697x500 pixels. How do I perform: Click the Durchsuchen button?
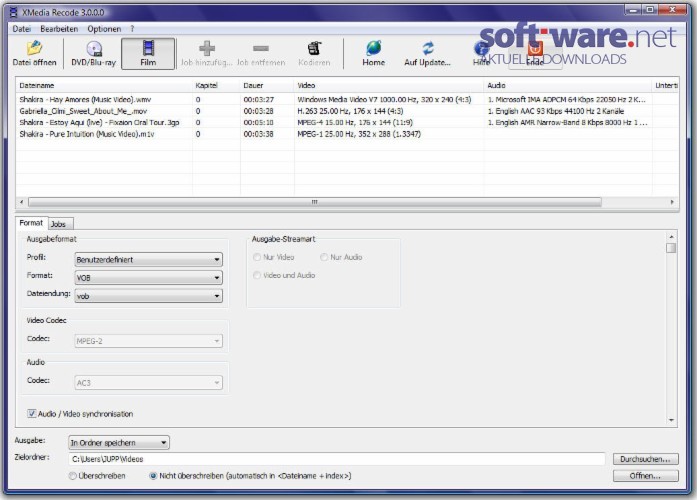click(x=645, y=459)
